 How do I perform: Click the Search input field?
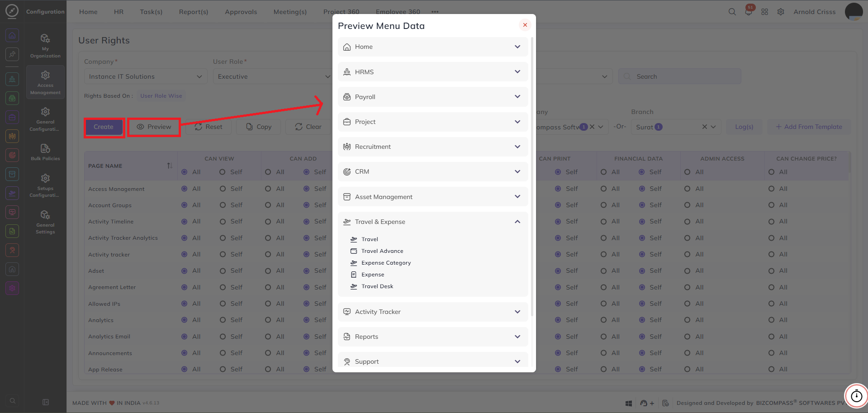tap(680, 76)
